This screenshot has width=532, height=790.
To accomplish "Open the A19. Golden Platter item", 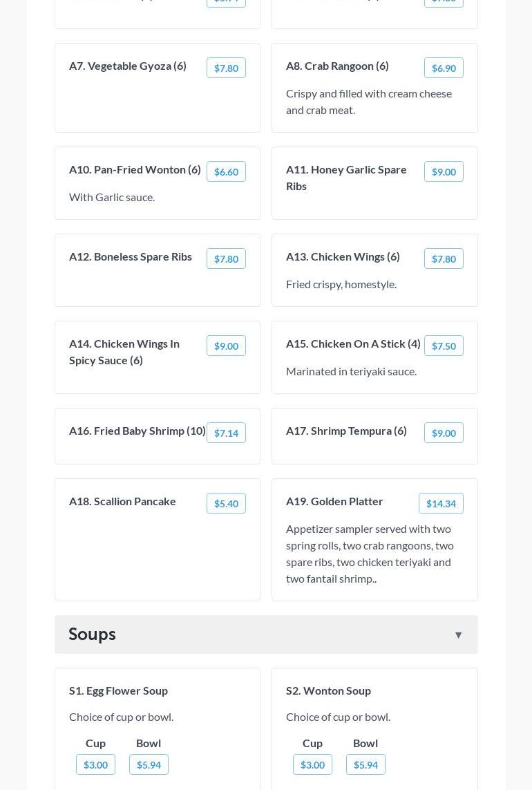I will click(x=334, y=501).
